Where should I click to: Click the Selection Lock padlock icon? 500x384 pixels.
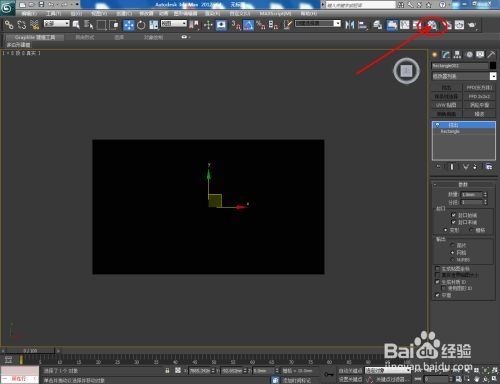click(167, 371)
